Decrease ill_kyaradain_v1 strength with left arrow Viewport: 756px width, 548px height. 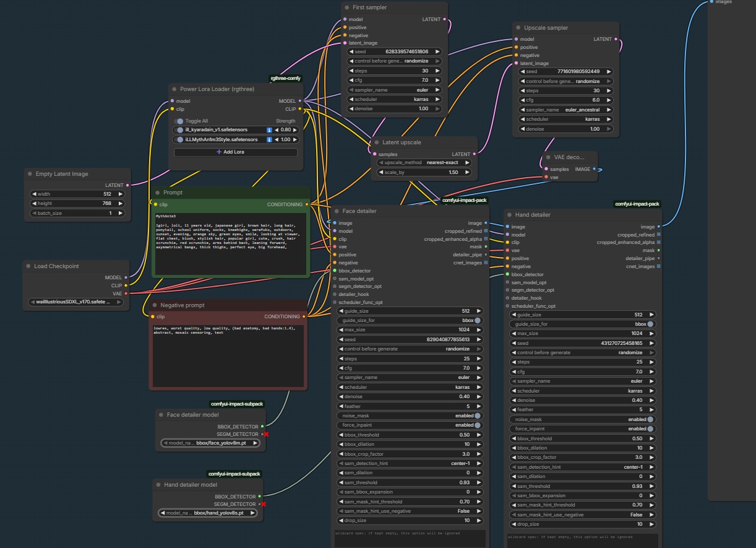click(x=277, y=130)
